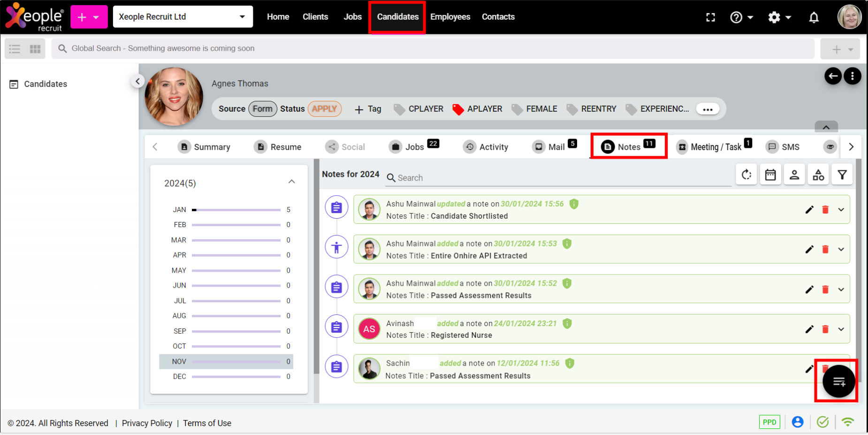868x435 pixels.
Task: Open the grey plus dropdown beside search
Action: pos(840,49)
